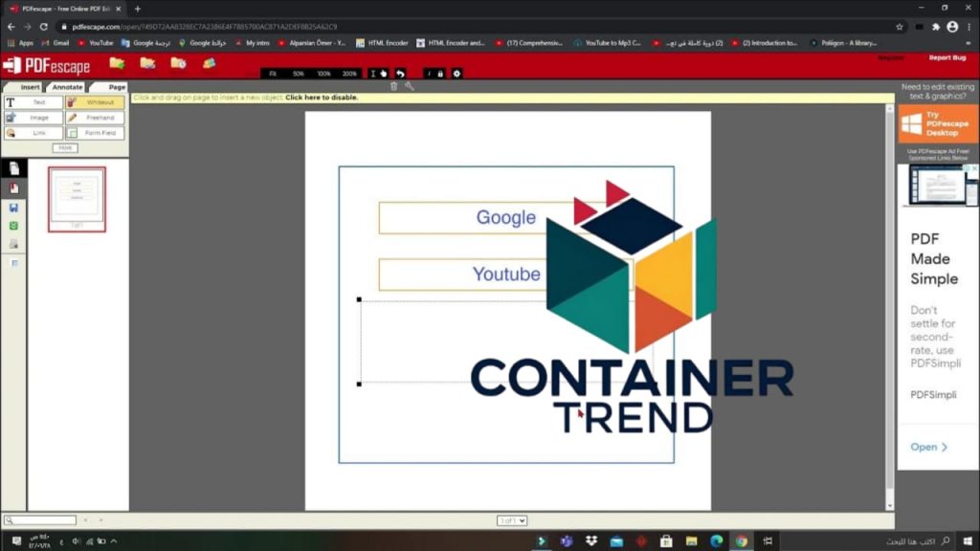Open the gear settings icon in toolbar
Screen dimensions: 980x551
[x=457, y=74]
